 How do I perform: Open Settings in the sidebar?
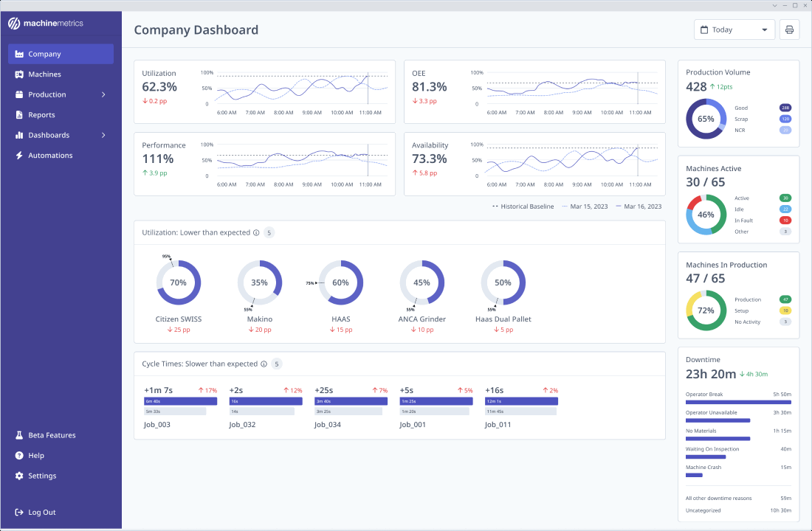(x=61, y=476)
